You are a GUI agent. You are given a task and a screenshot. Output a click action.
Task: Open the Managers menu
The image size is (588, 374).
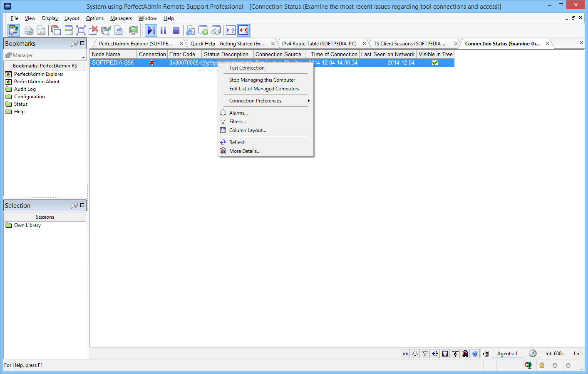(121, 18)
